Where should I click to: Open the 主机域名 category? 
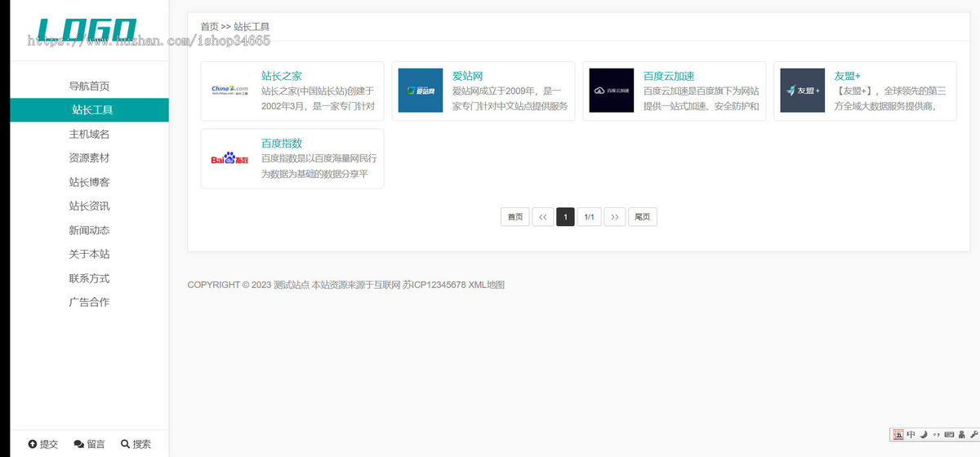point(89,134)
